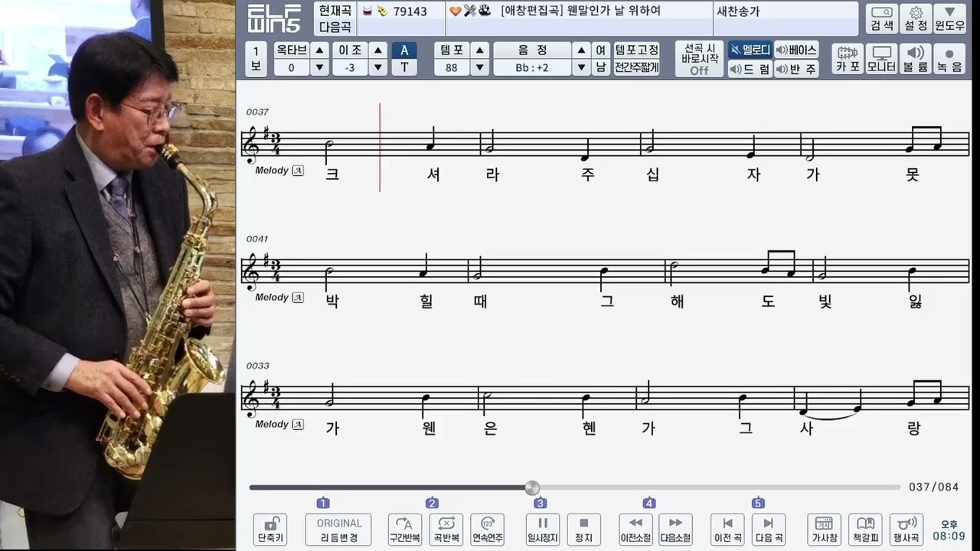Decrease 옥타브 octave with down arrow
Image resolution: width=980 pixels, height=551 pixels.
[320, 67]
